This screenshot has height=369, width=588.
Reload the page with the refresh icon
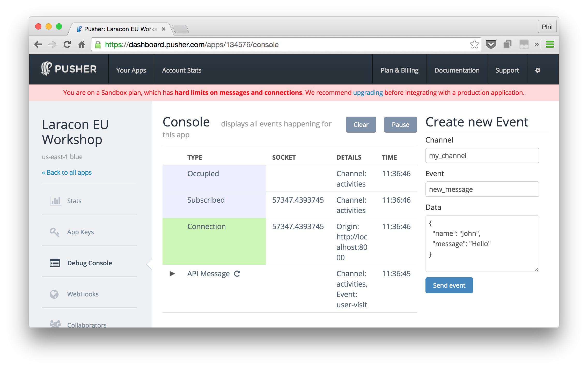click(x=67, y=45)
